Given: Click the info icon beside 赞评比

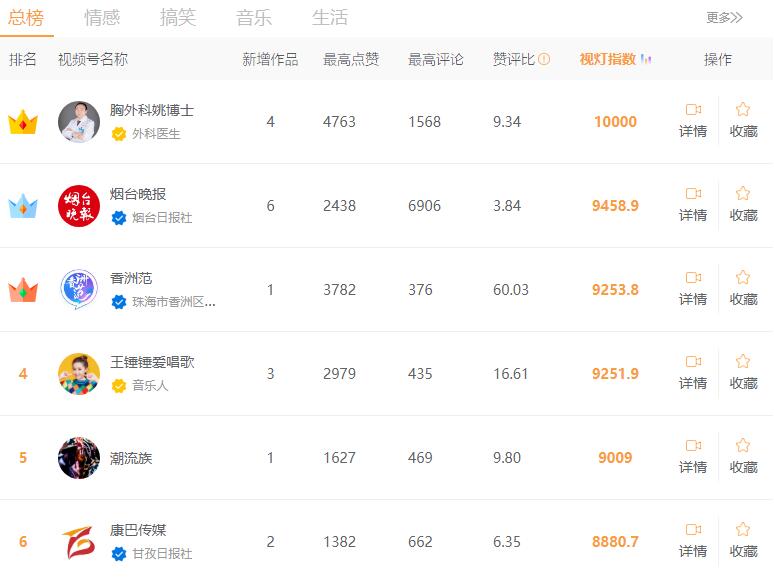Looking at the screenshot, I should click(543, 59).
